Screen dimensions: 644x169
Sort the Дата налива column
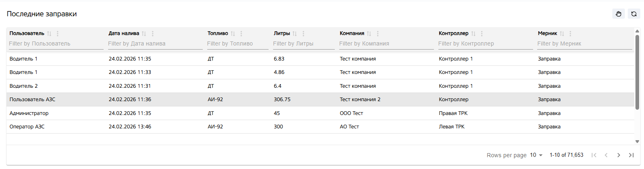(144, 34)
